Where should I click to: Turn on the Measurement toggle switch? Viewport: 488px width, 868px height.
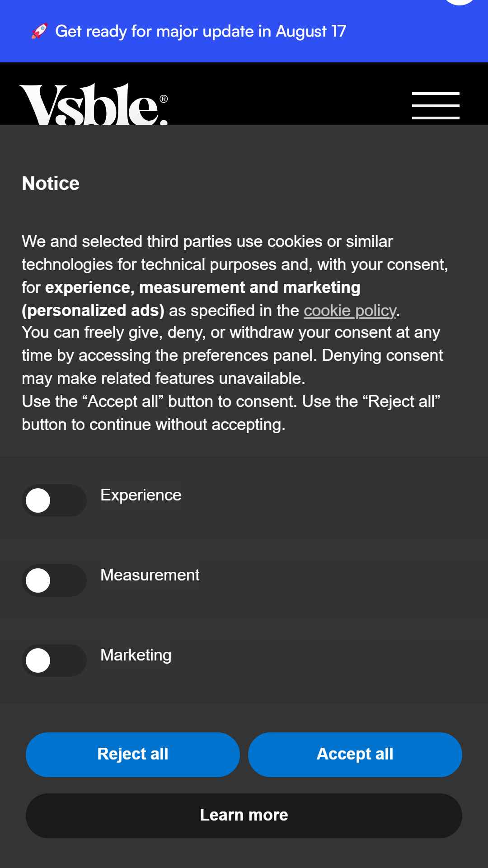[54, 580]
